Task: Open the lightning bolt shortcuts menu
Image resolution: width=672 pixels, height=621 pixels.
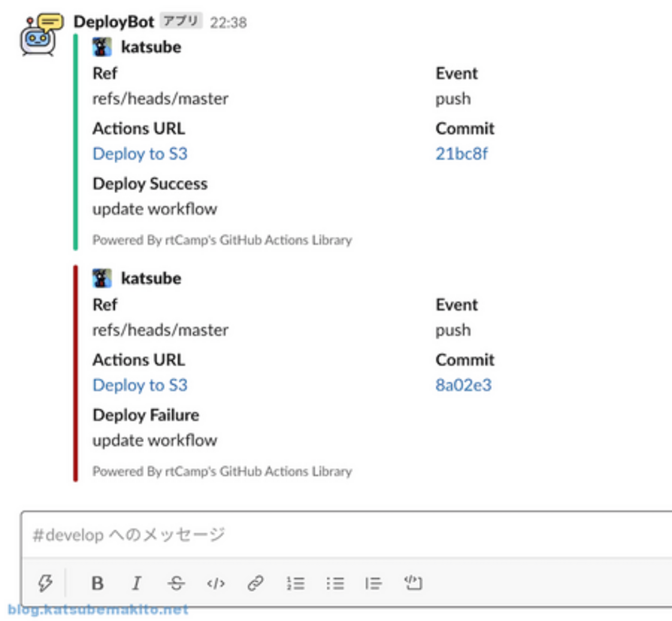Action: (x=45, y=583)
